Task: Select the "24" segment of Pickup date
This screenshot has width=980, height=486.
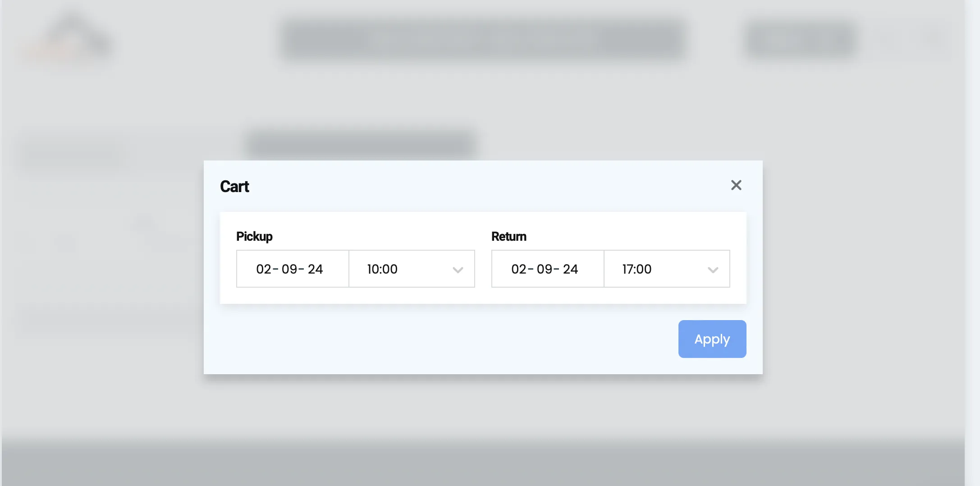Action: click(315, 269)
